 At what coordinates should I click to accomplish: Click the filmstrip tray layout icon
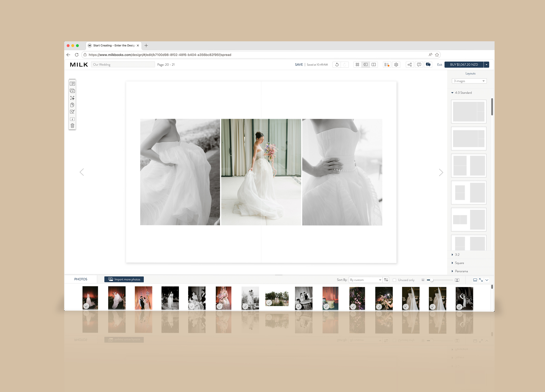(475, 280)
